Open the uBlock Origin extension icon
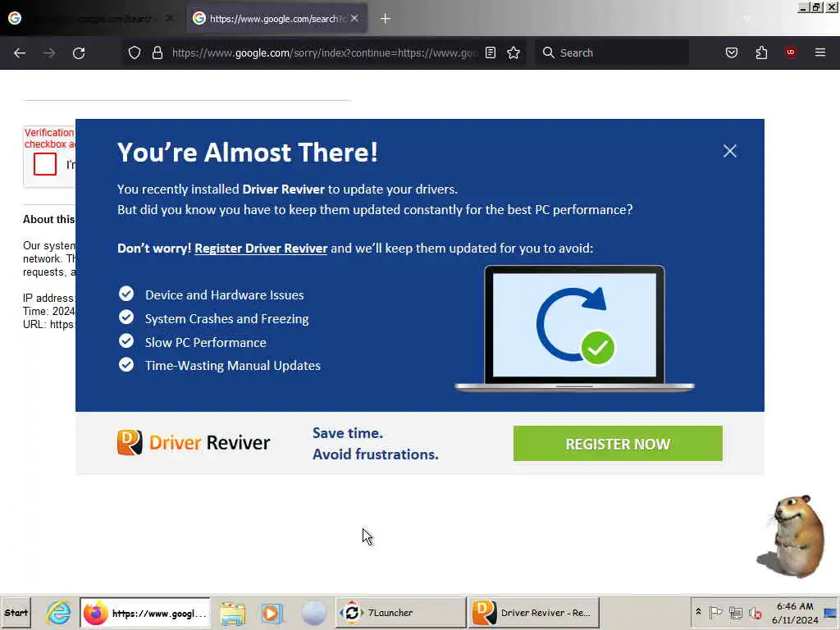 790,52
